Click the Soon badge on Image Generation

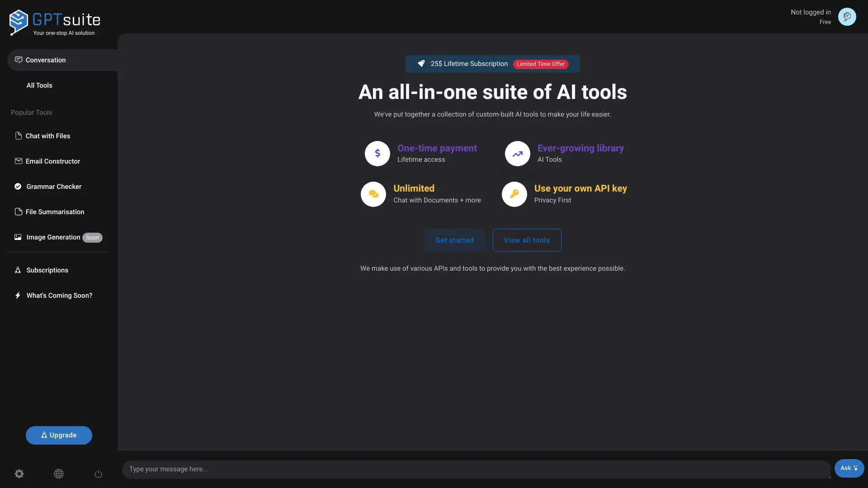[x=92, y=237]
